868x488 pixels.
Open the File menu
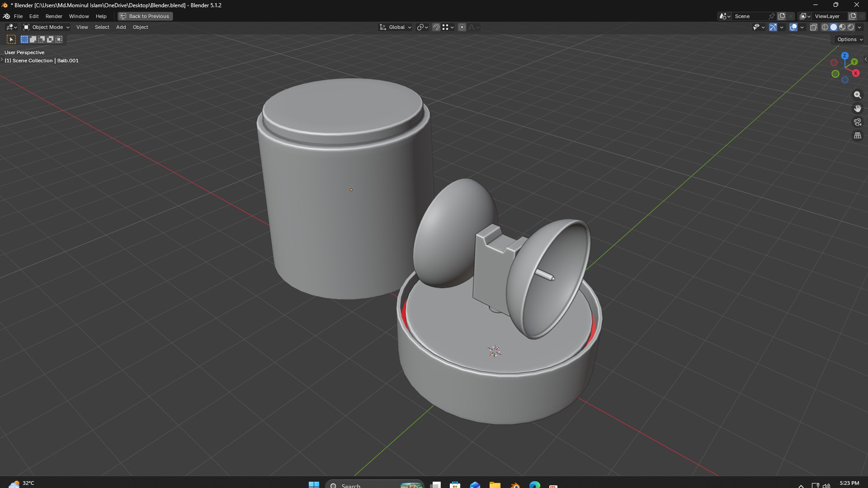18,16
